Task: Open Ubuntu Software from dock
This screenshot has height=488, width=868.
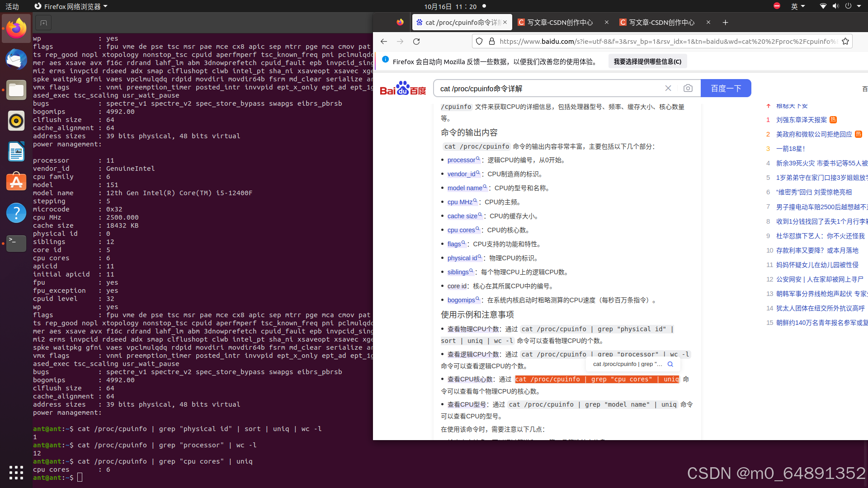Action: tap(16, 182)
